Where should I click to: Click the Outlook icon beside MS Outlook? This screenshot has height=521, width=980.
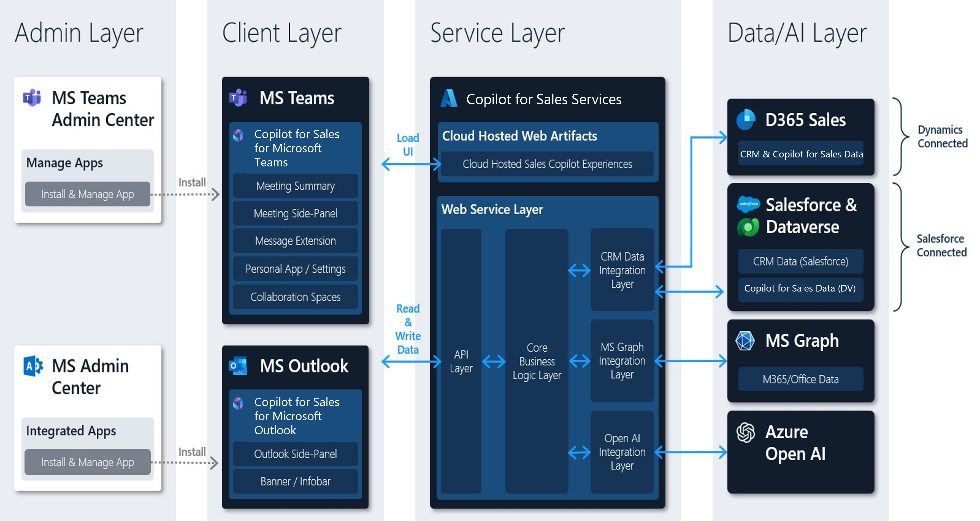coord(238,366)
